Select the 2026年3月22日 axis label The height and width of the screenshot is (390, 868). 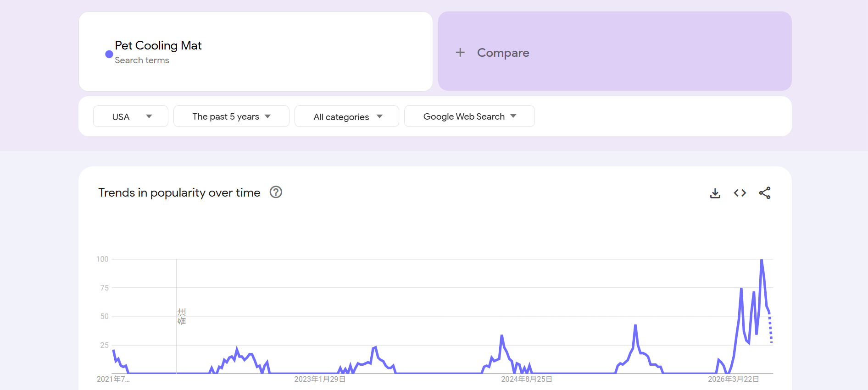[x=734, y=379]
